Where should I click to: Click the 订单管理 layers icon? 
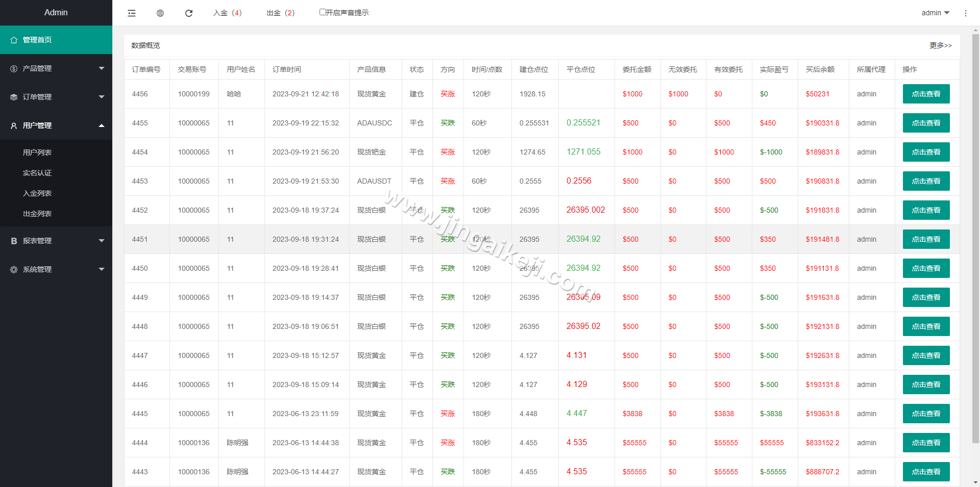(x=14, y=97)
